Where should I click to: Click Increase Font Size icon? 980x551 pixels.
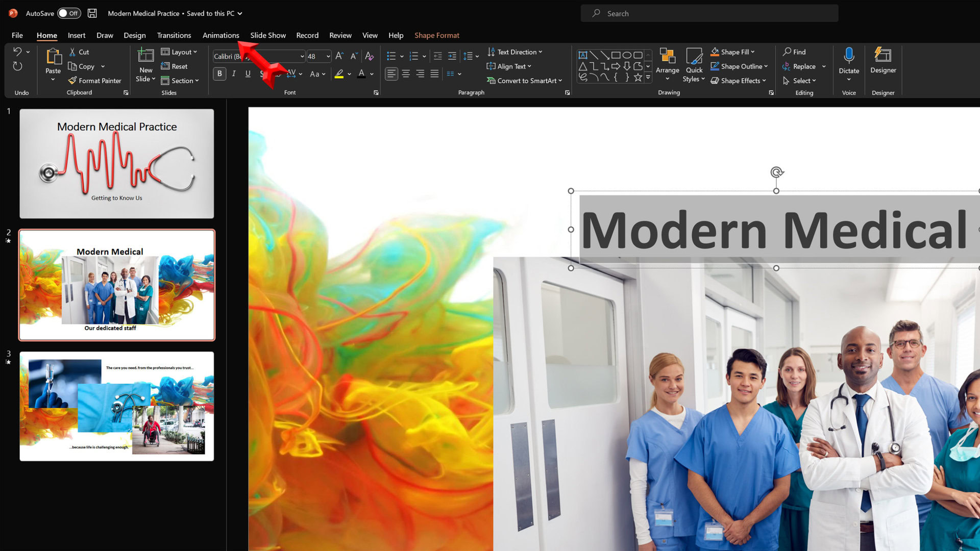[339, 56]
